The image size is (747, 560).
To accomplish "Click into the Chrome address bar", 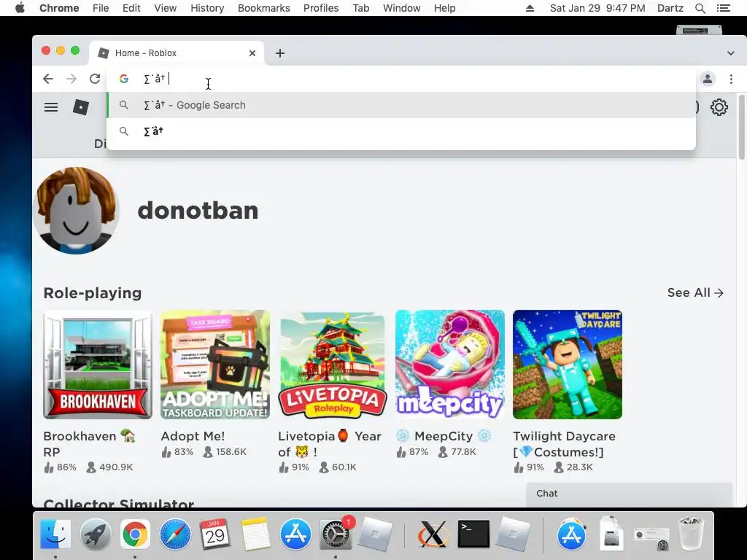I will pyautogui.click(x=400, y=79).
